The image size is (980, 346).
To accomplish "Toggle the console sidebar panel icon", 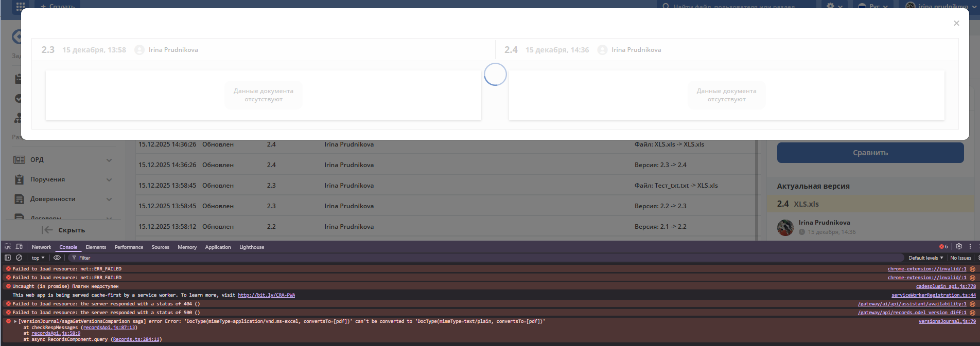I will pos(8,258).
